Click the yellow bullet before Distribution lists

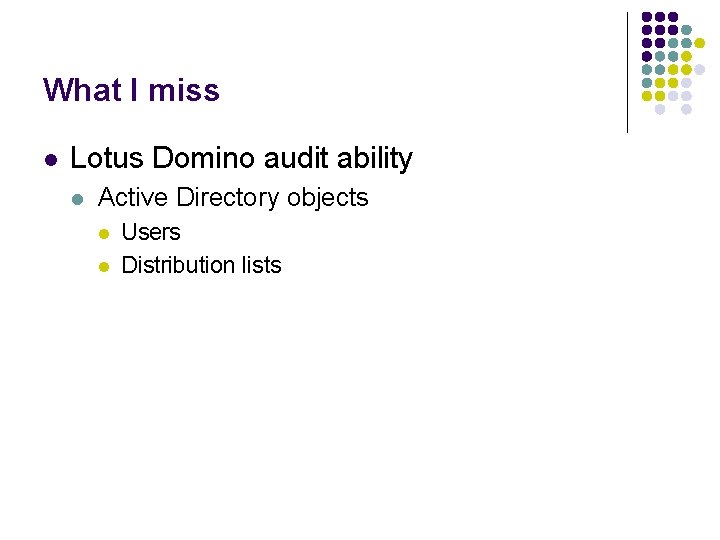pyautogui.click(x=103, y=266)
